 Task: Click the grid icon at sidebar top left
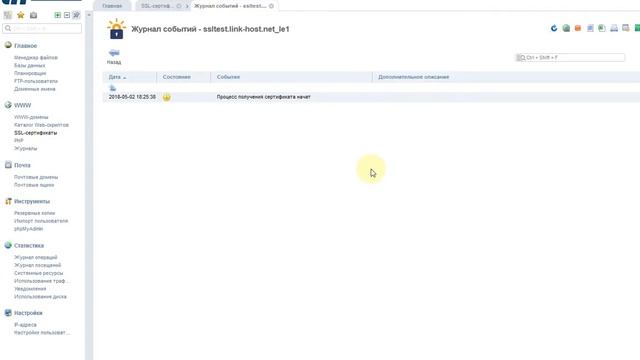pyautogui.click(x=8, y=15)
